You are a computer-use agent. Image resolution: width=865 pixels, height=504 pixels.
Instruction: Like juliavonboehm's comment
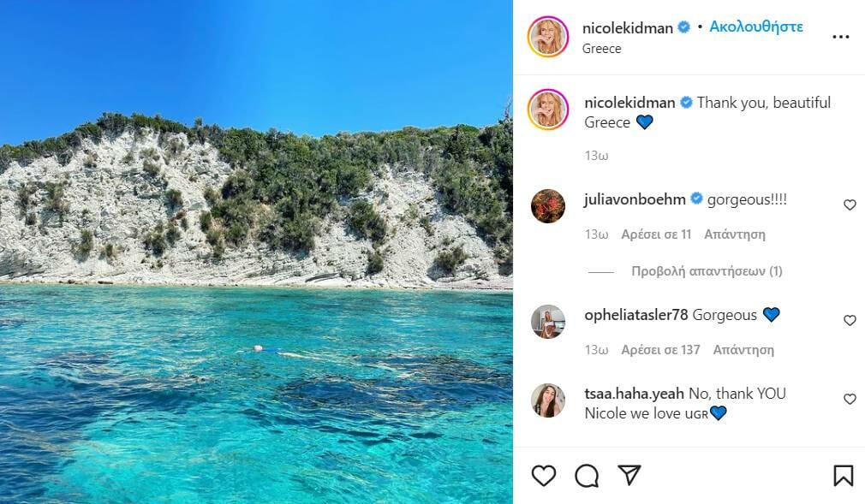click(850, 205)
